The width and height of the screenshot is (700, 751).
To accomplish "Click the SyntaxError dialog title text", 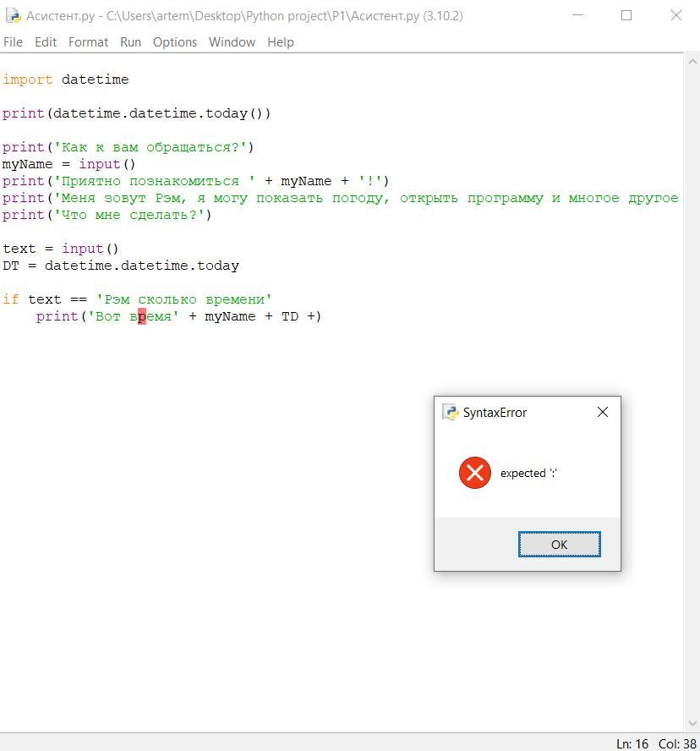I will [x=495, y=413].
